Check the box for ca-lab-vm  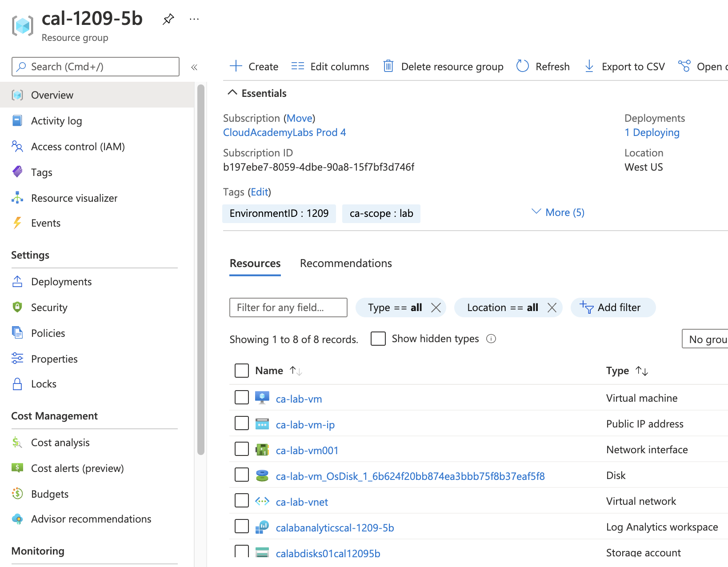point(242,397)
